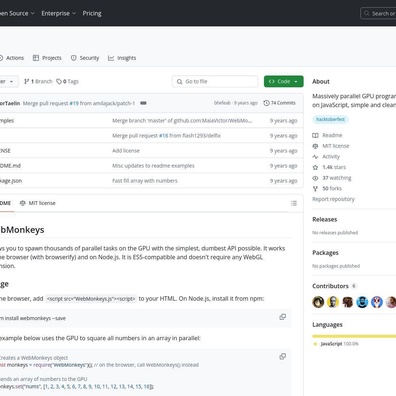396x396 pixels.
Task: Click the hacktoberfest topic tag
Action: click(x=330, y=119)
